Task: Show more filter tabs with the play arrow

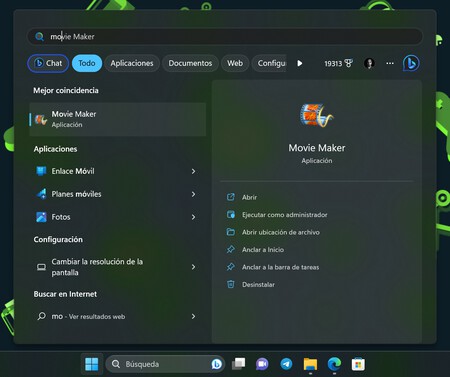Action: pos(299,63)
